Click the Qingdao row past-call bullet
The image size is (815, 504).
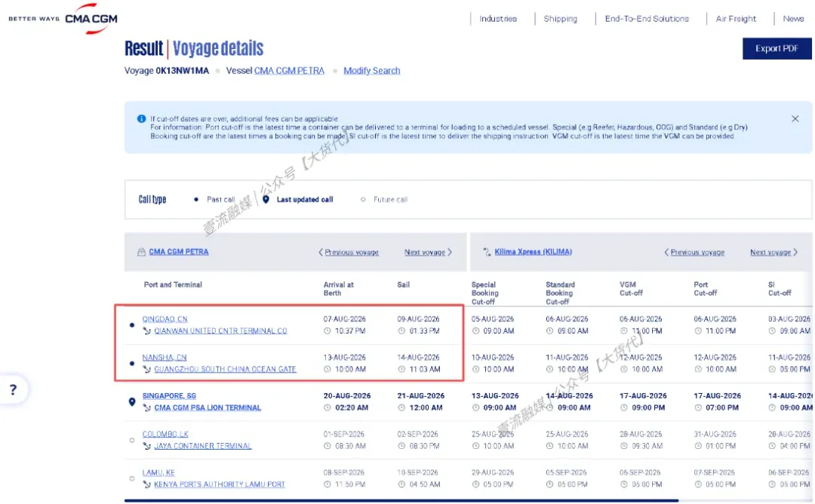coord(132,325)
